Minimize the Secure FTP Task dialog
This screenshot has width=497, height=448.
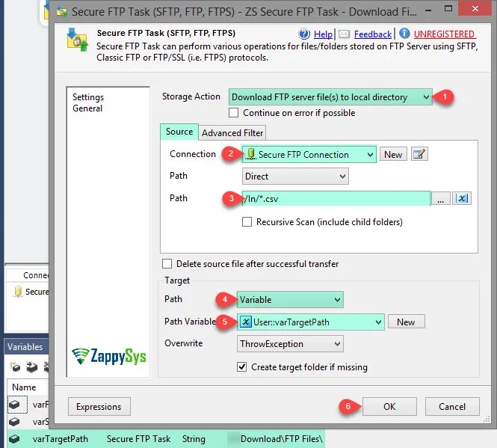point(428,10)
